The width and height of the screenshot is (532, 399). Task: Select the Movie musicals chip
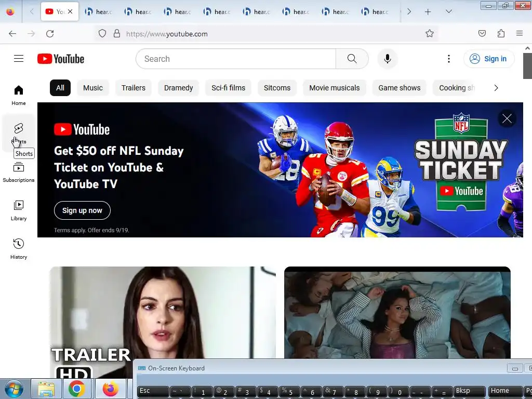pyautogui.click(x=334, y=88)
